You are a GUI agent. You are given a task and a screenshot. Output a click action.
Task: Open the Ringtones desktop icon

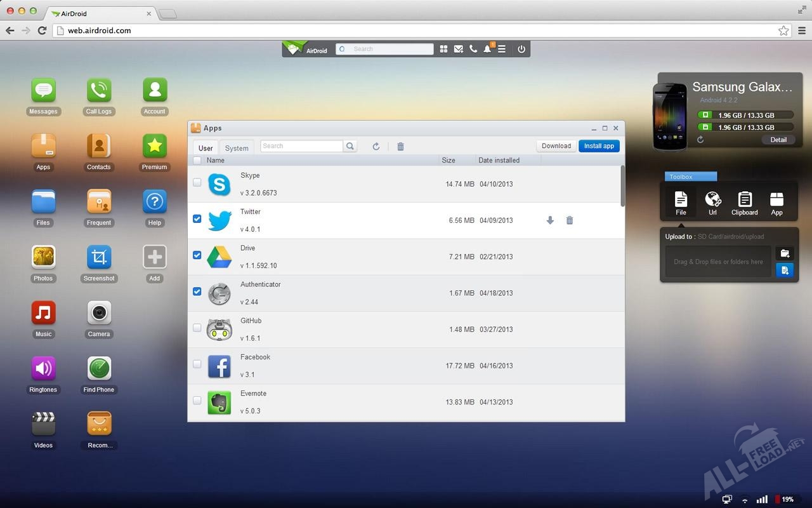point(43,369)
